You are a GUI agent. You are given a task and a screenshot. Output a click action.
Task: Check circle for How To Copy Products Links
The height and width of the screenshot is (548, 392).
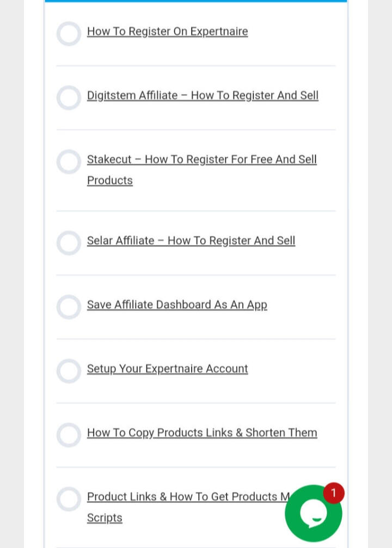[x=69, y=435]
